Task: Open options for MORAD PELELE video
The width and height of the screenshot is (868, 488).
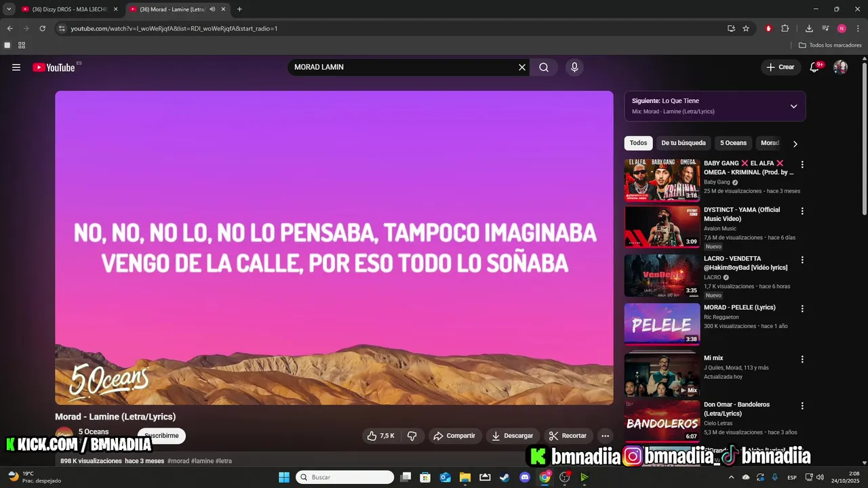Action: tap(802, 309)
